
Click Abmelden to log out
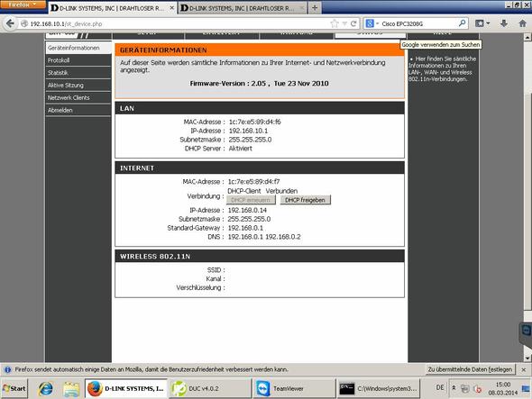pyautogui.click(x=78, y=110)
